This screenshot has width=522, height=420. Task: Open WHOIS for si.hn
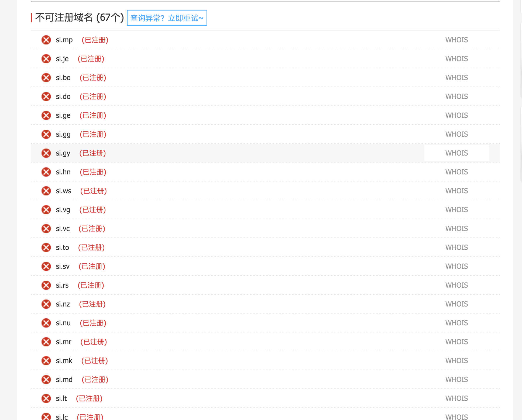(456, 172)
